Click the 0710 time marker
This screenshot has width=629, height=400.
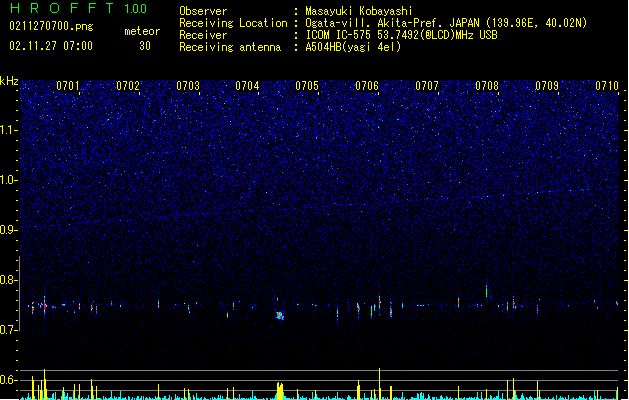pos(607,86)
